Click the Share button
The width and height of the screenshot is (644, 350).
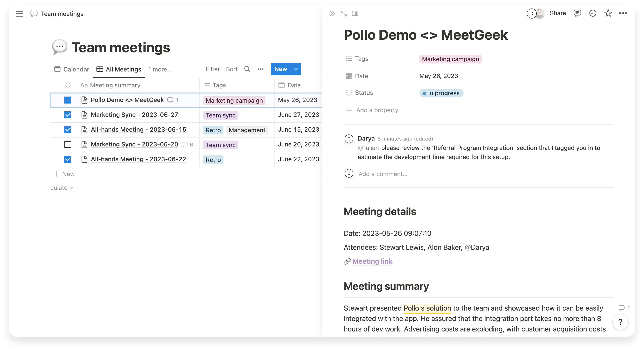558,13
